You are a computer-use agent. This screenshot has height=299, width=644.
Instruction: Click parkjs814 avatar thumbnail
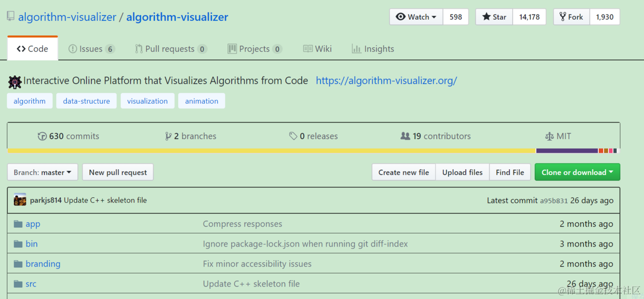pos(20,200)
